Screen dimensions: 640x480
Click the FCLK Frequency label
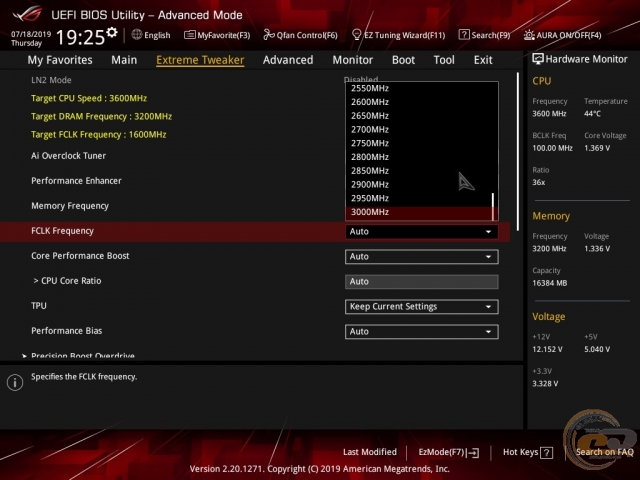click(62, 231)
